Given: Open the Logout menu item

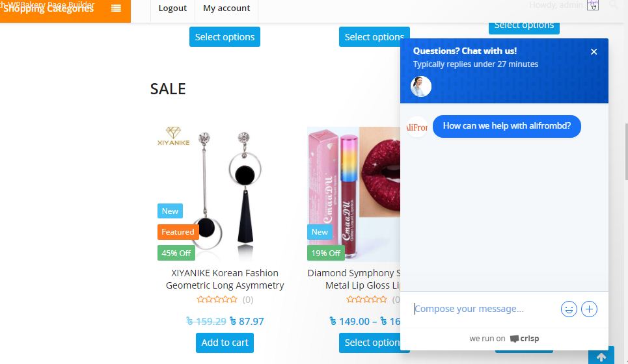Looking at the screenshot, I should click(172, 8).
